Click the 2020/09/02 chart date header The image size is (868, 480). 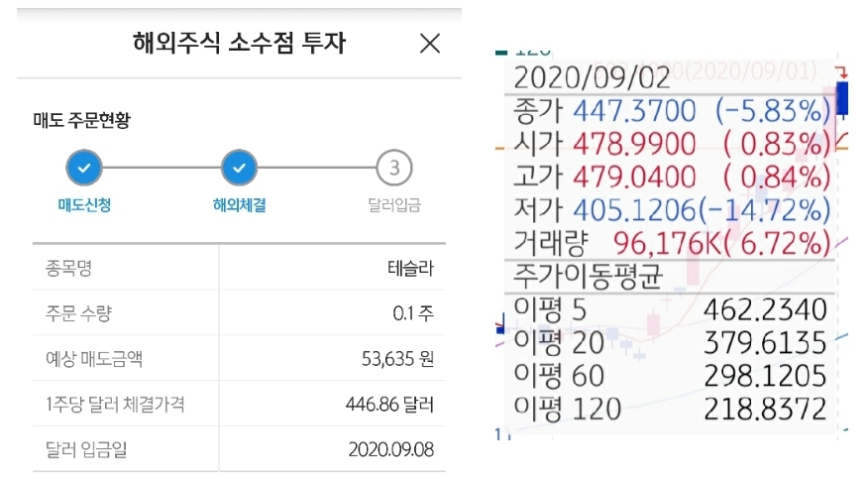tap(592, 77)
